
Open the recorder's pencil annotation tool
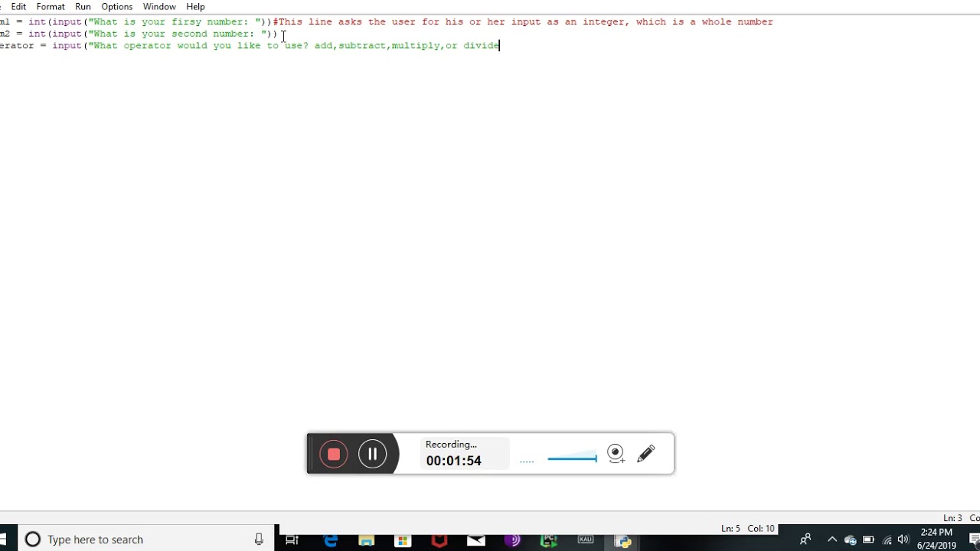(x=646, y=454)
